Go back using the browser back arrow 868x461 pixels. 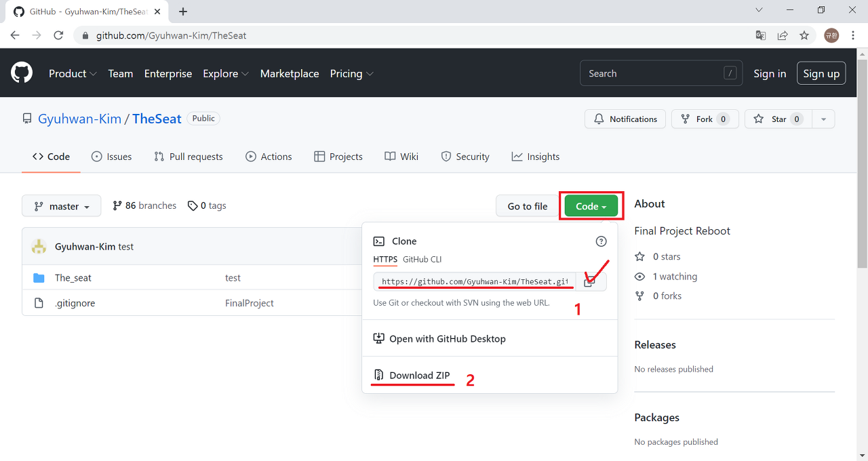click(x=15, y=35)
